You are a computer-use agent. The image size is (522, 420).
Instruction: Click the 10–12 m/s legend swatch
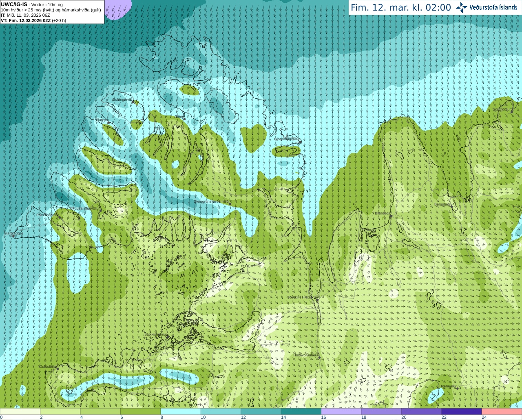[221, 411]
